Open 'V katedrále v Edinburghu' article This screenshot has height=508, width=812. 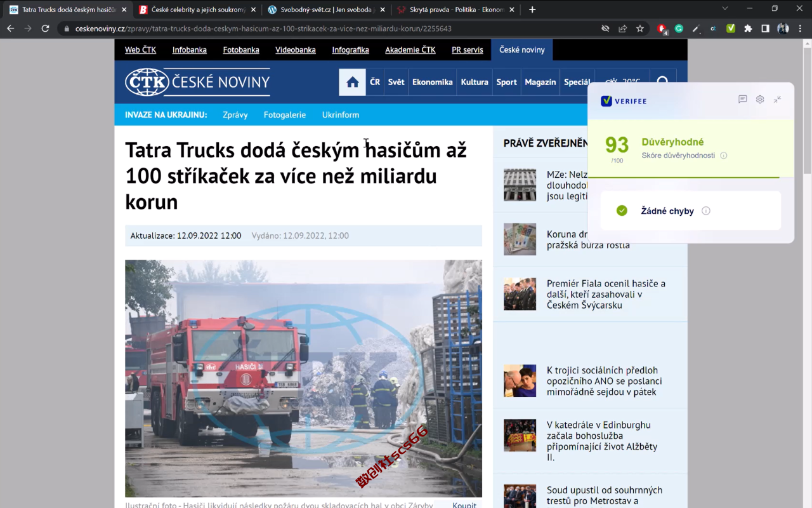602,441
